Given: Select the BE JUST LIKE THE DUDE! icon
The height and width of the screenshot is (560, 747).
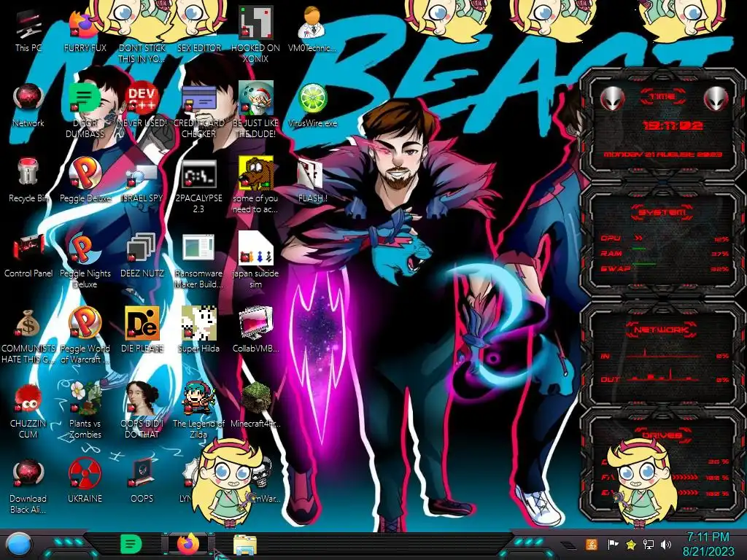Looking at the screenshot, I should point(256,109).
